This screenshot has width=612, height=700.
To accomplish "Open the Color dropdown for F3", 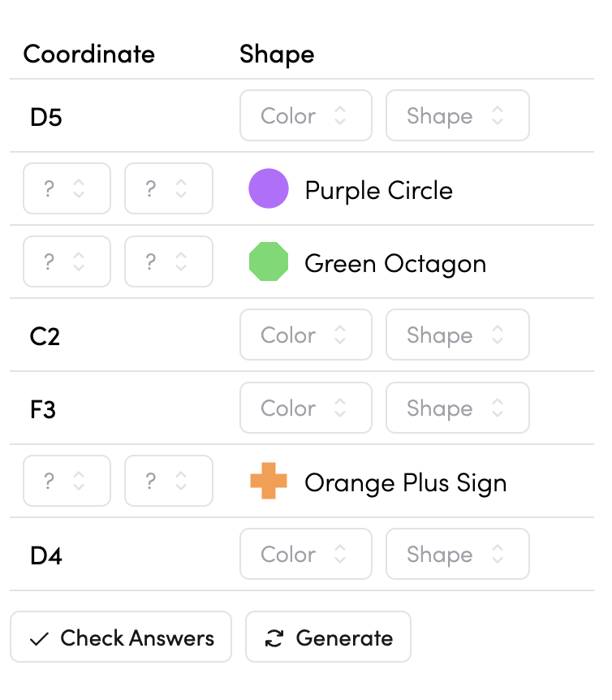I will tap(305, 408).
